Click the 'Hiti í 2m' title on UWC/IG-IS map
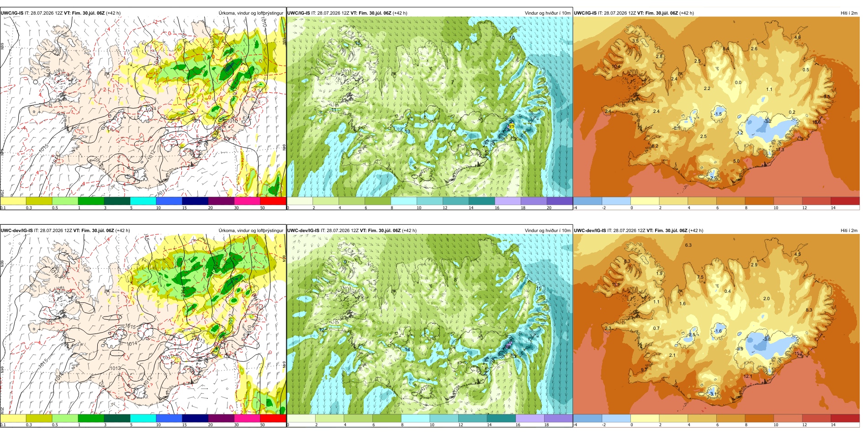868x434 pixels. point(849,13)
